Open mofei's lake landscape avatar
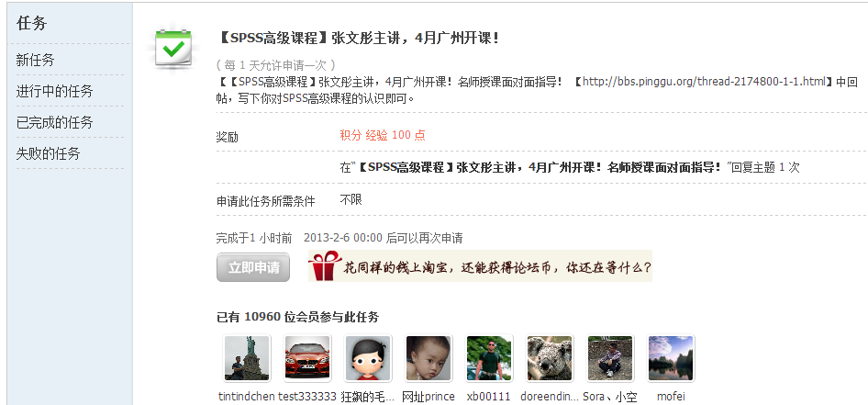This screenshot has width=868, height=405. [671, 358]
